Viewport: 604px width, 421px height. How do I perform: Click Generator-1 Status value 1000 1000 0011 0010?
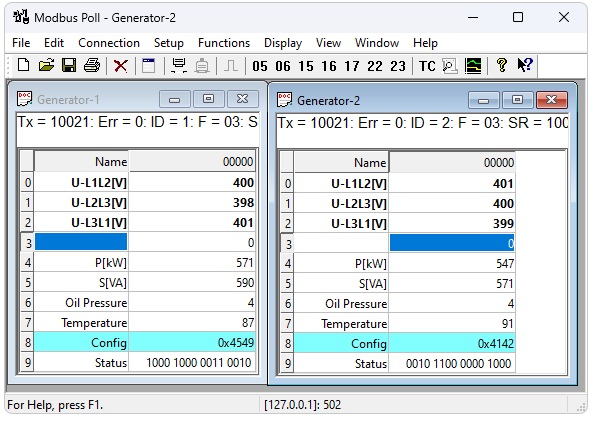192,362
